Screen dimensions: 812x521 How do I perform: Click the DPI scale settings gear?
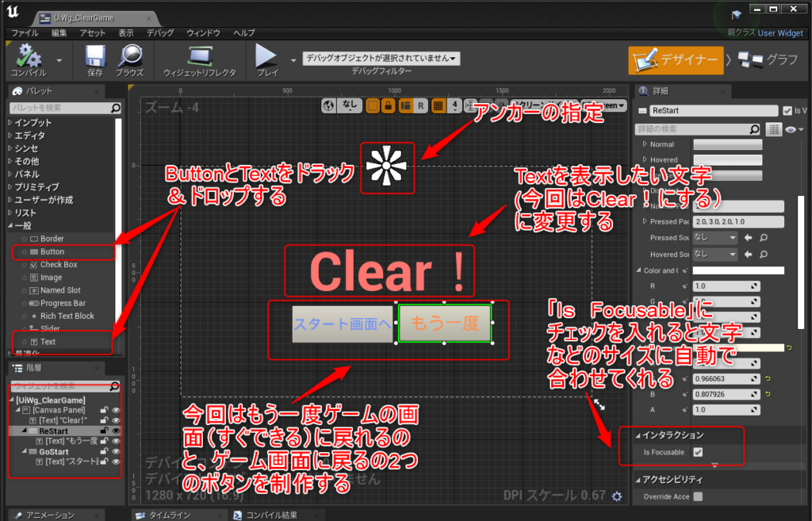click(x=617, y=496)
